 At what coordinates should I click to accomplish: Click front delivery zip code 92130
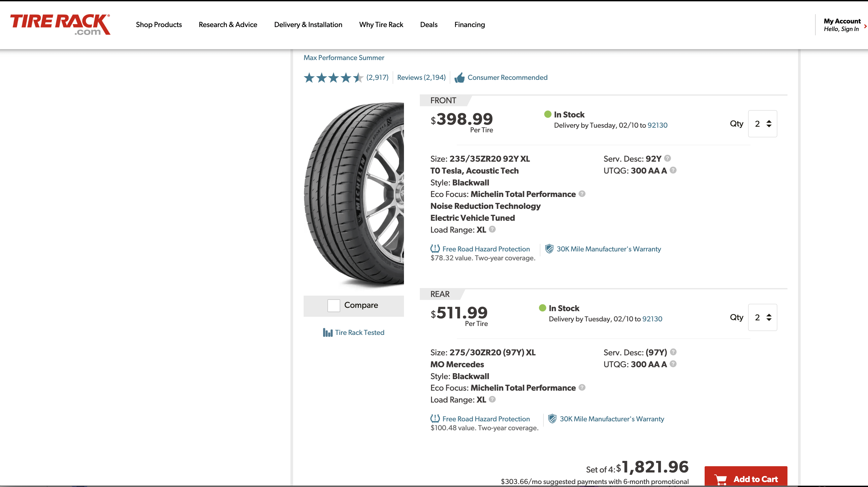[657, 125]
